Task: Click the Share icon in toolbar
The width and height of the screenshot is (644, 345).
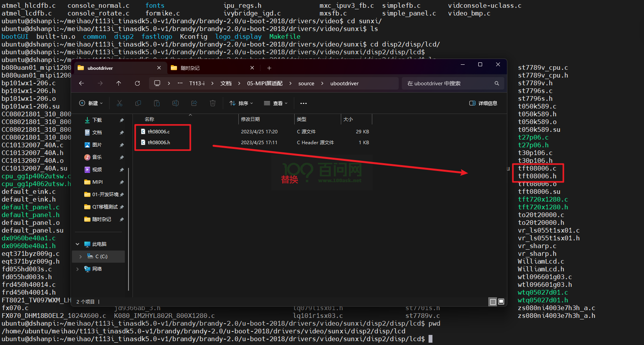Action: [194, 103]
